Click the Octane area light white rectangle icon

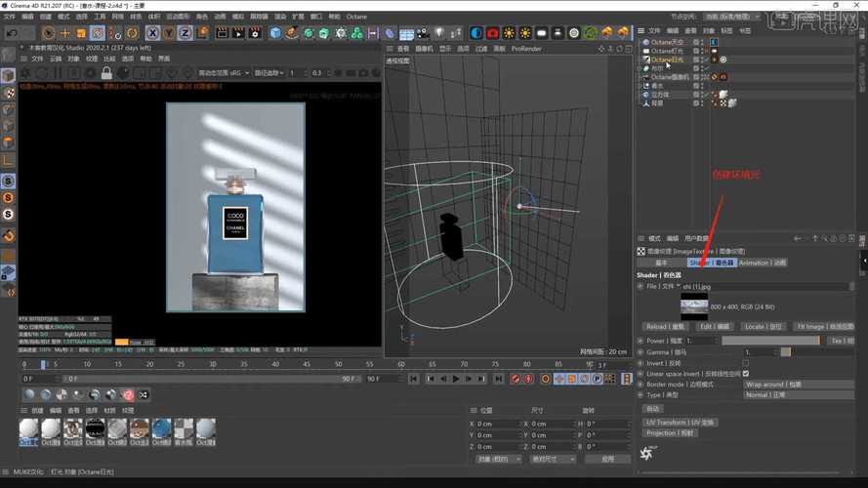541,34
